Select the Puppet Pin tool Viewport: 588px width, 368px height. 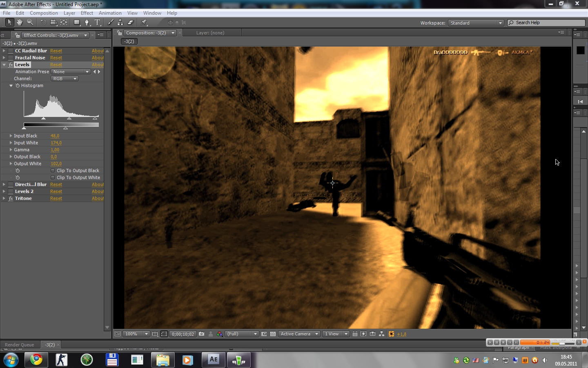[144, 22]
